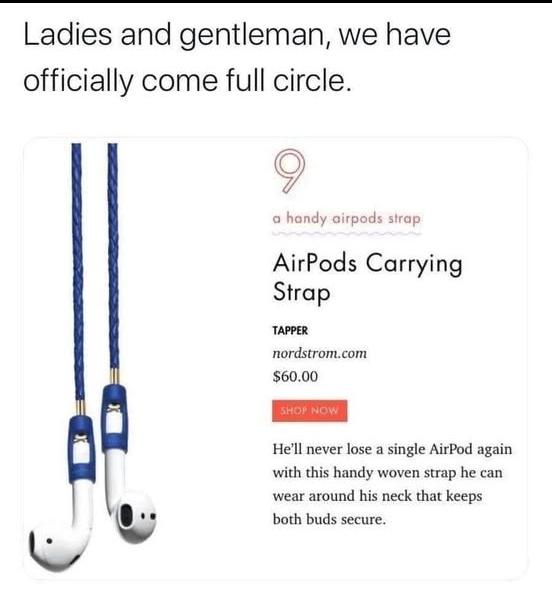Image resolution: width=552 pixels, height=592 pixels.
Task: Select the AirPods Carrying Strap title
Action: tap(367, 277)
